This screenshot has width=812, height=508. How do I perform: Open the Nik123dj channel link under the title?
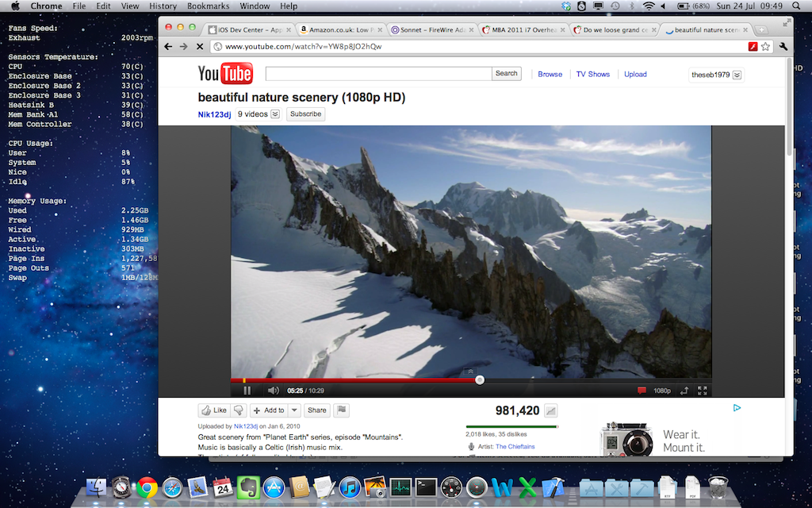pyautogui.click(x=214, y=114)
